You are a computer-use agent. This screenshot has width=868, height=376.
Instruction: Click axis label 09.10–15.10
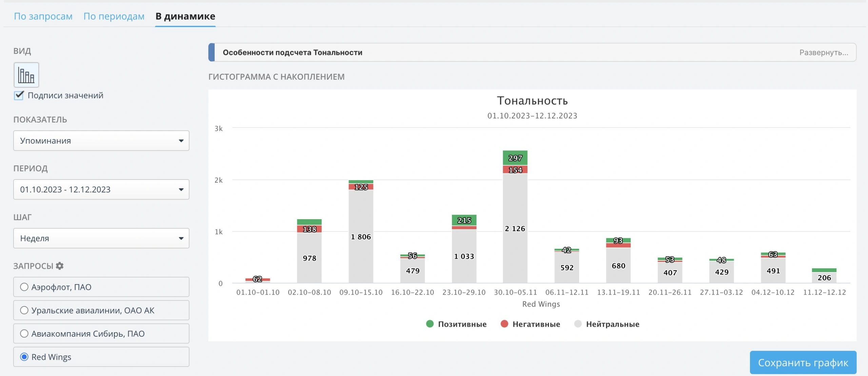click(361, 292)
